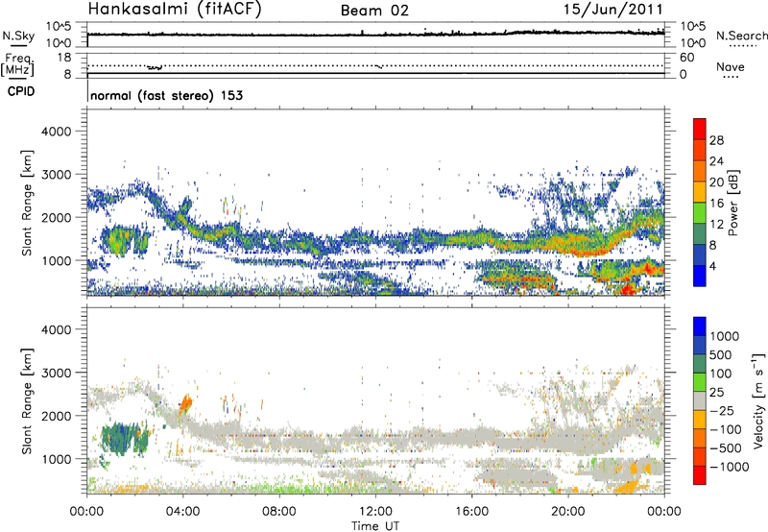Click the yellow 16–20 dB power bar segment

pos(700,192)
